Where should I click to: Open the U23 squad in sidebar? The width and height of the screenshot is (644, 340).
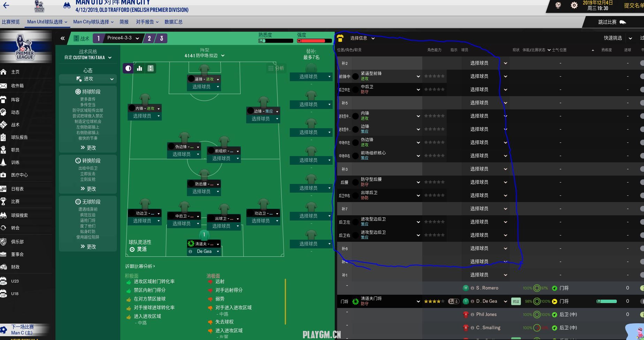pos(15,281)
